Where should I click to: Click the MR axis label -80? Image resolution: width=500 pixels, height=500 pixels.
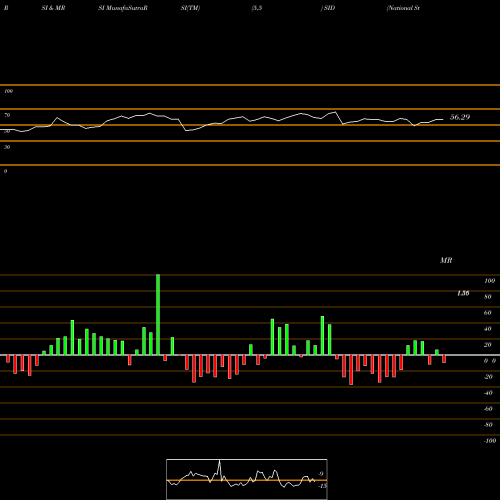point(488,425)
